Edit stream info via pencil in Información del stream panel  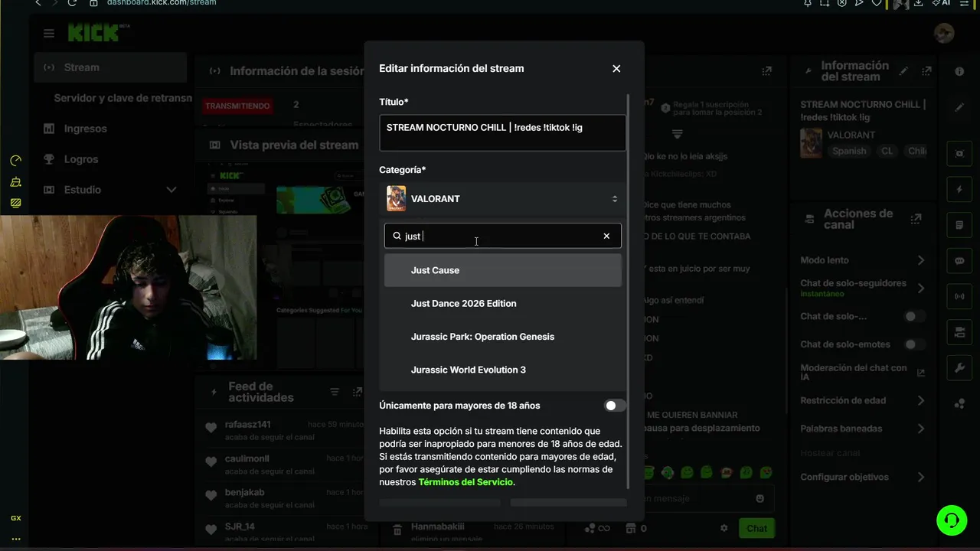pos(903,70)
